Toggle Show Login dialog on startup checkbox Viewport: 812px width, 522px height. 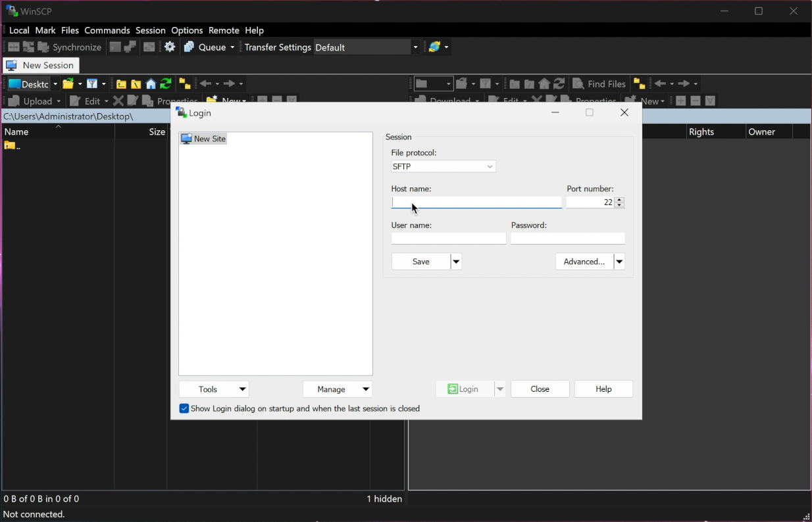(184, 408)
